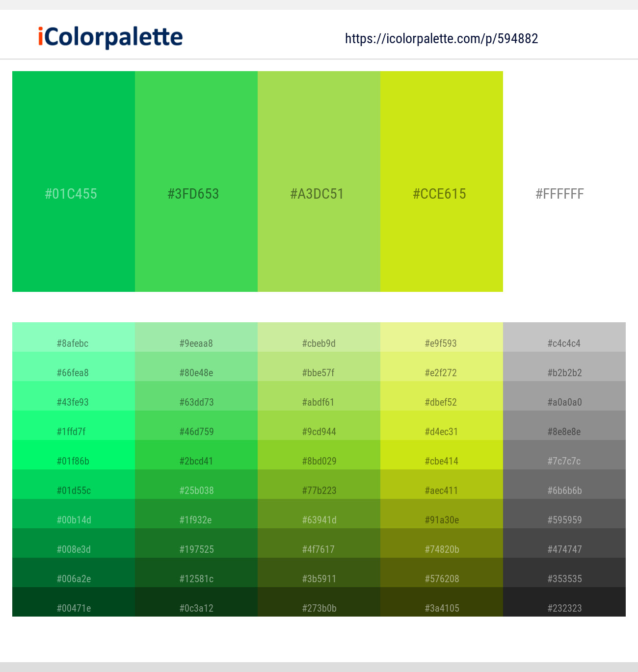Select the #7c7c7c gray tile
The image size is (638, 672).
[x=564, y=461]
